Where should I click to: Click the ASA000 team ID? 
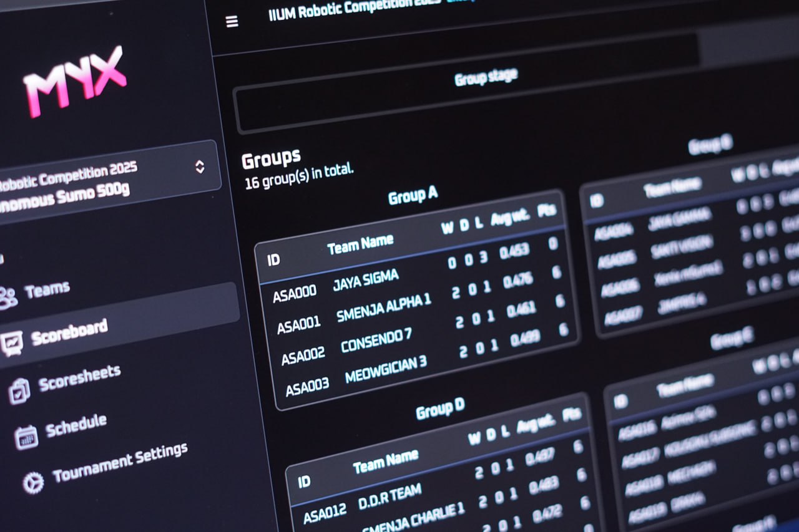pyautogui.click(x=295, y=294)
